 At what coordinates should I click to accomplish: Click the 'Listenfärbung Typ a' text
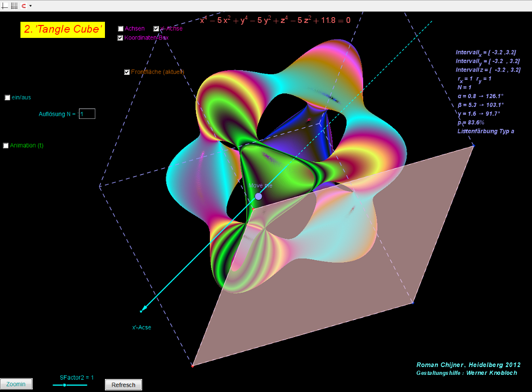[485, 131]
